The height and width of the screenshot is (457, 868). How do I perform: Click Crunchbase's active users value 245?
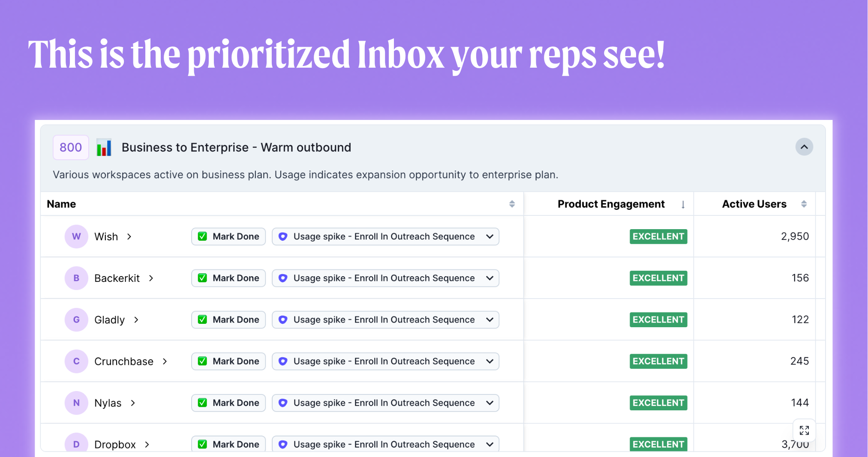(799, 361)
